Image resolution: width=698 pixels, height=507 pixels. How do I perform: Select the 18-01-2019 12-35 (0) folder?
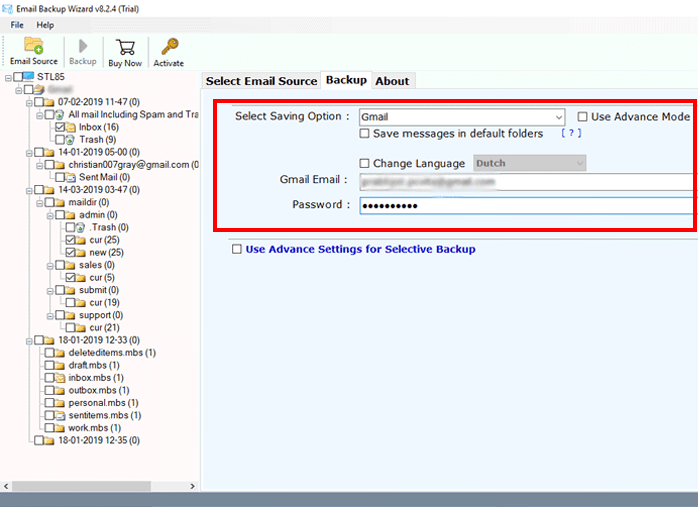(99, 441)
